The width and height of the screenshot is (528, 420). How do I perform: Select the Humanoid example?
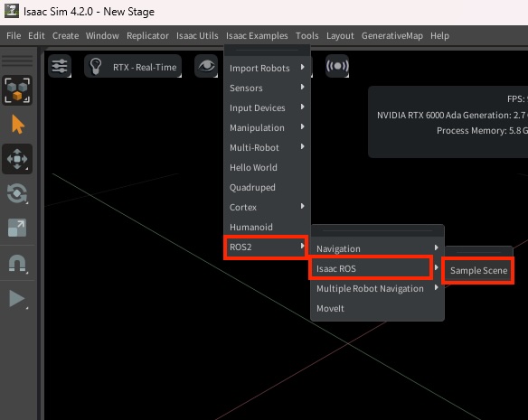click(x=267, y=227)
